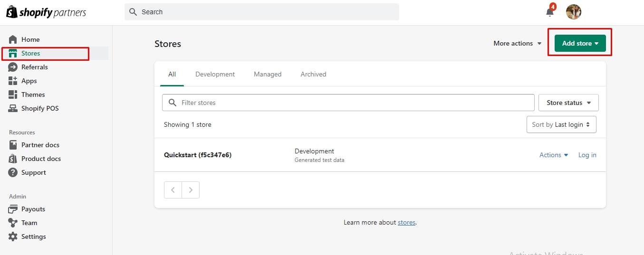The width and height of the screenshot is (644, 255).
Task: Select the Stores sidebar item text
Action: coord(30,53)
